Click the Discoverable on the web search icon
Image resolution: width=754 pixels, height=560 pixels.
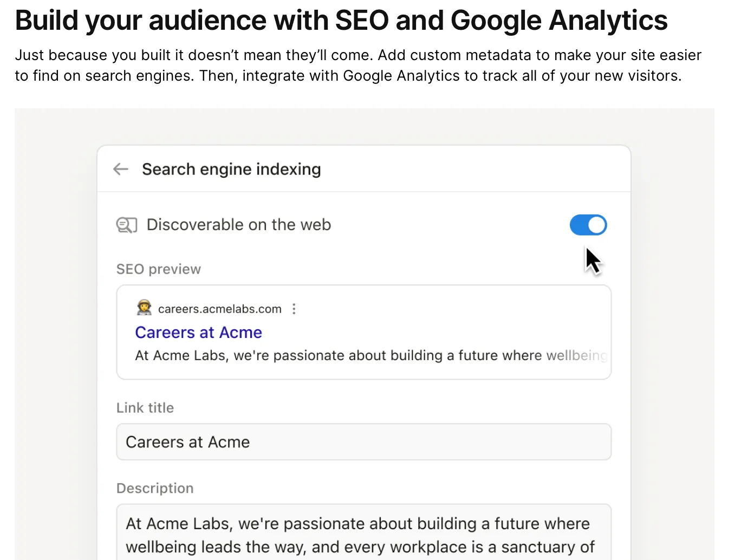click(x=127, y=225)
